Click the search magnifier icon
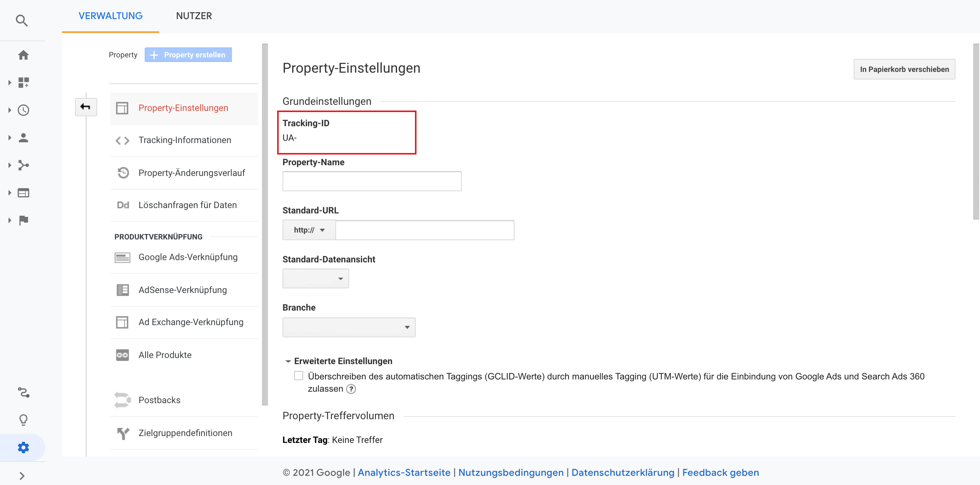 click(22, 20)
